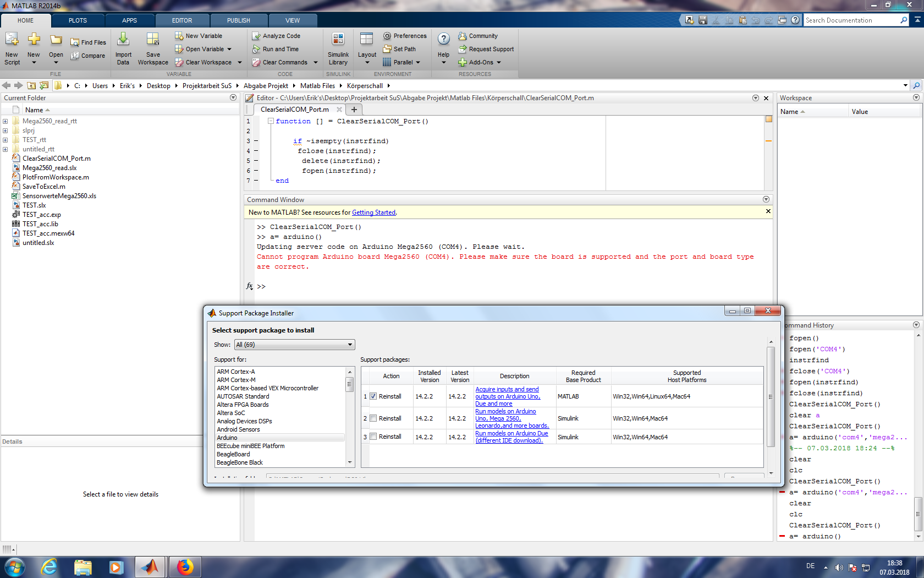The width and height of the screenshot is (924, 578).
Task: Click the Set Path icon
Action: point(387,49)
